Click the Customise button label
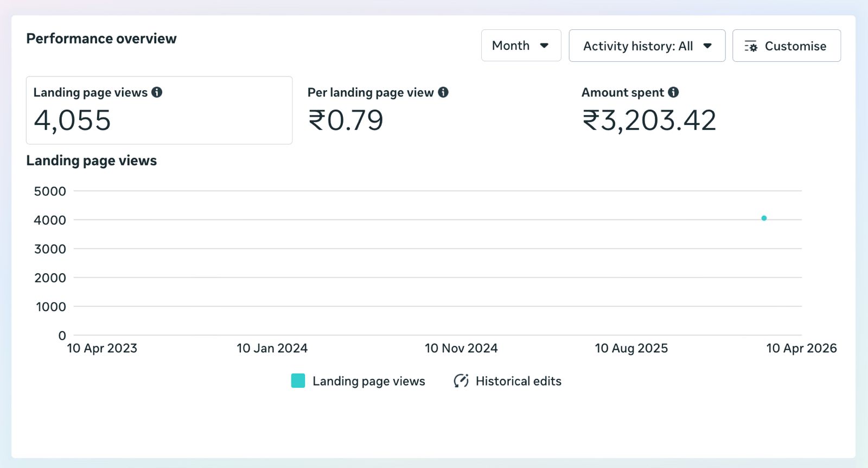Image resolution: width=868 pixels, height=468 pixels. [x=795, y=46]
